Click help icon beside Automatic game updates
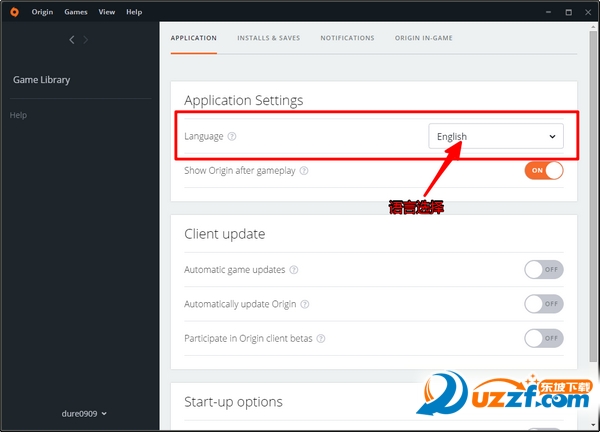The width and height of the screenshot is (600, 432). pyautogui.click(x=293, y=270)
